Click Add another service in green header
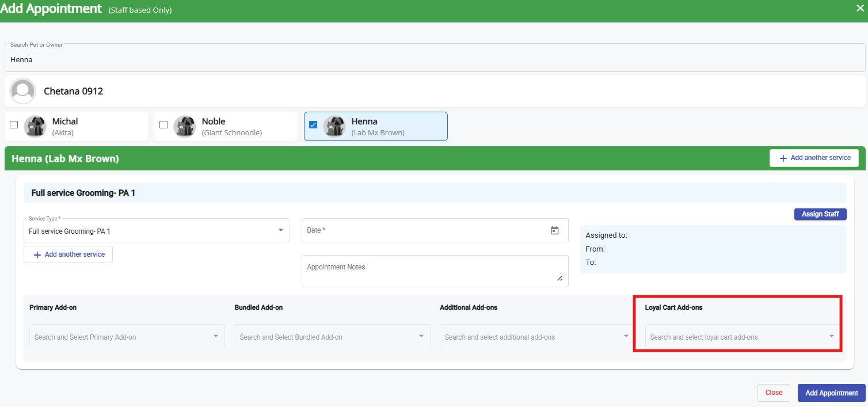 (x=813, y=158)
